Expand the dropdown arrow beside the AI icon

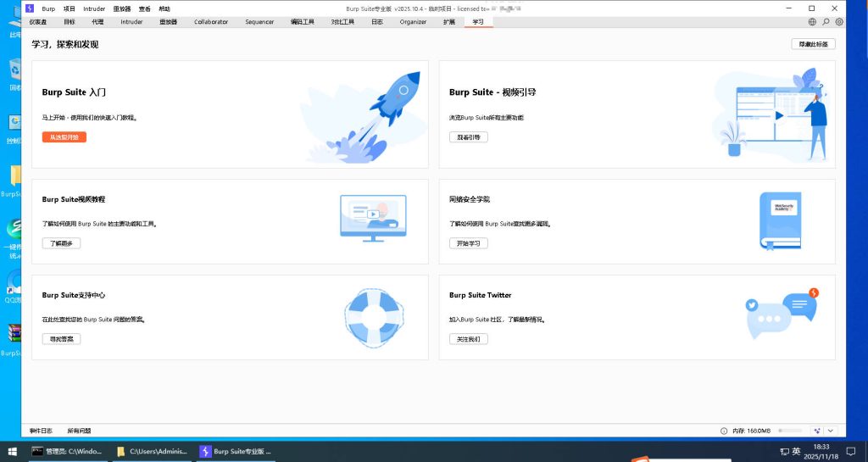pyautogui.click(x=831, y=431)
